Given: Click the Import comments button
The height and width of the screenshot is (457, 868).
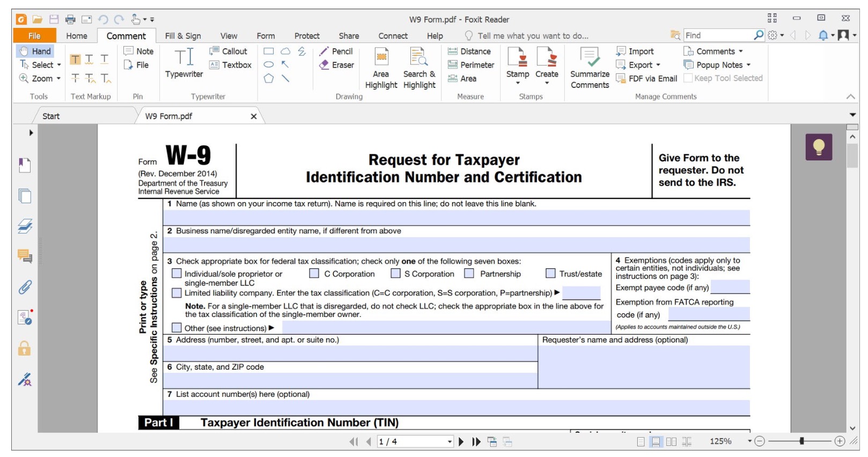Looking at the screenshot, I should click(x=635, y=51).
